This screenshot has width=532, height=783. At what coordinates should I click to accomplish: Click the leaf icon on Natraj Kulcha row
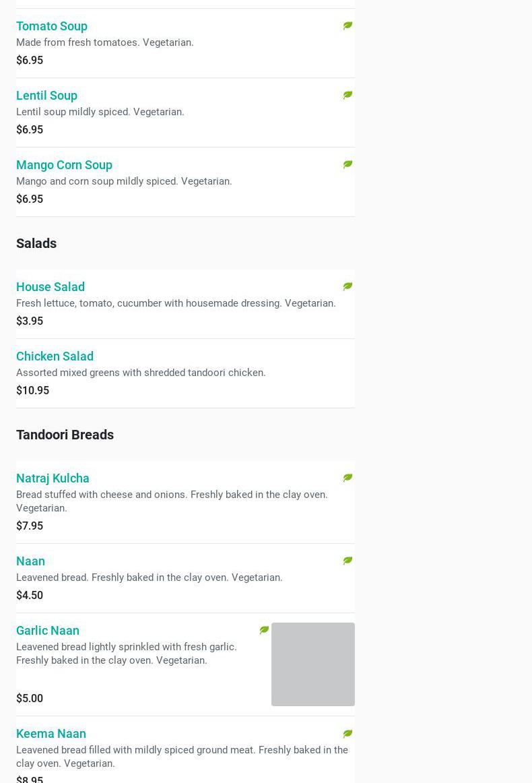[x=347, y=478]
